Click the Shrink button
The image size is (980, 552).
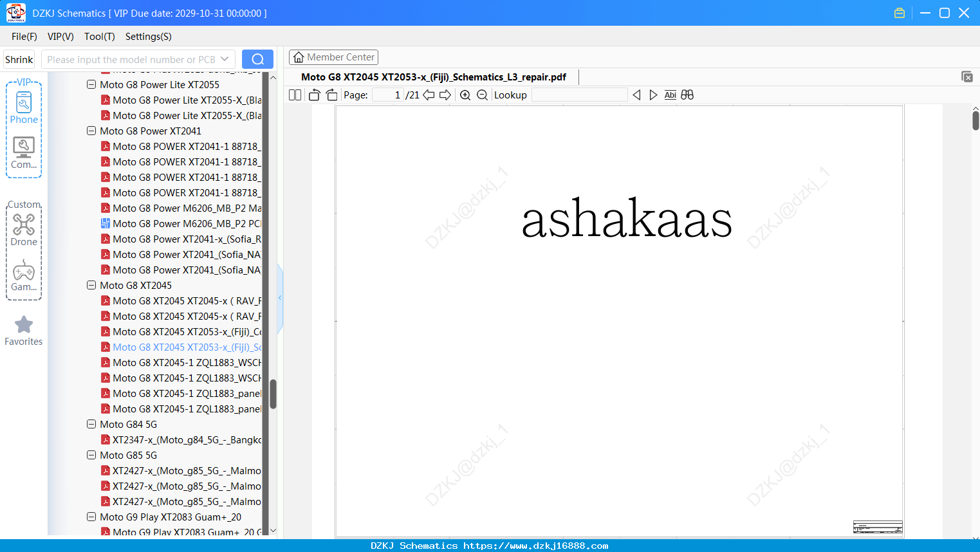pyautogui.click(x=19, y=59)
